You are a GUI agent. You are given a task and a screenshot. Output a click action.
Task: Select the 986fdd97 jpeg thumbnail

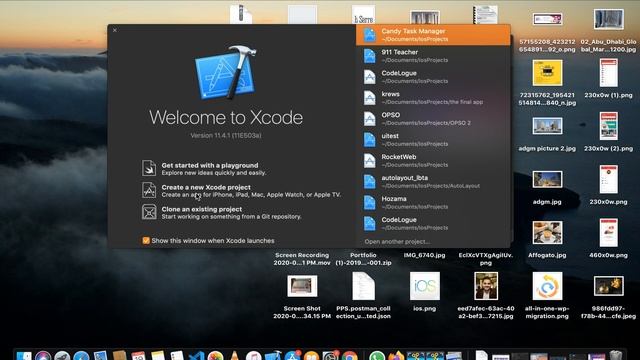coord(609,286)
